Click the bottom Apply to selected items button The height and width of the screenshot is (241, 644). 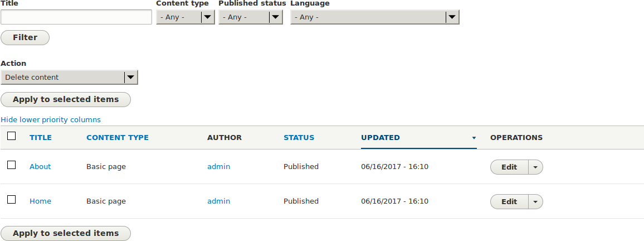66,234
